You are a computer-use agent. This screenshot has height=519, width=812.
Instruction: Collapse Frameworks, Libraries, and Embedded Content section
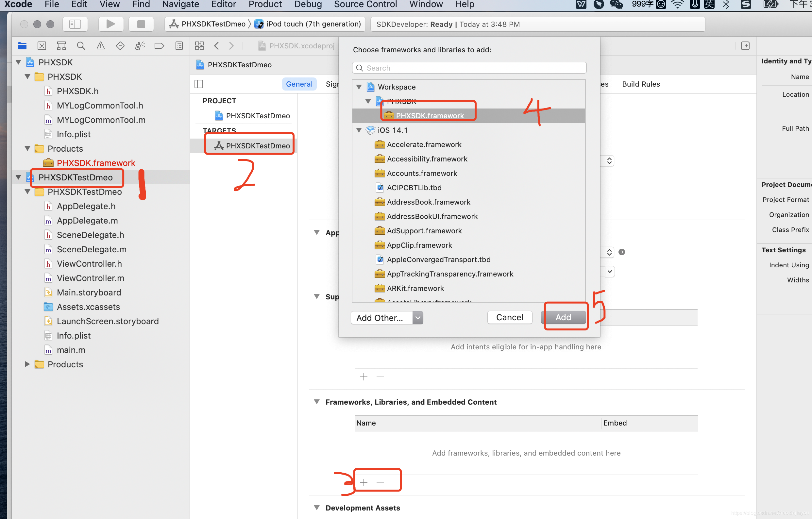(x=317, y=402)
